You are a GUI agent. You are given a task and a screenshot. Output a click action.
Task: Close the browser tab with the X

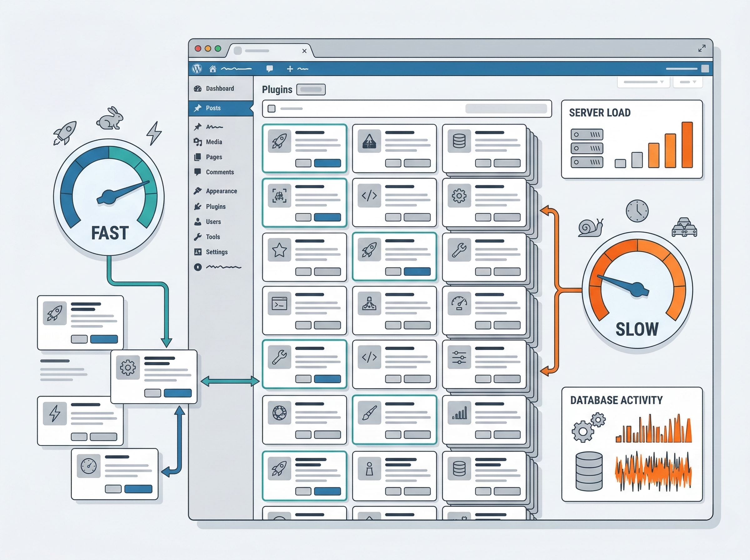point(304,51)
